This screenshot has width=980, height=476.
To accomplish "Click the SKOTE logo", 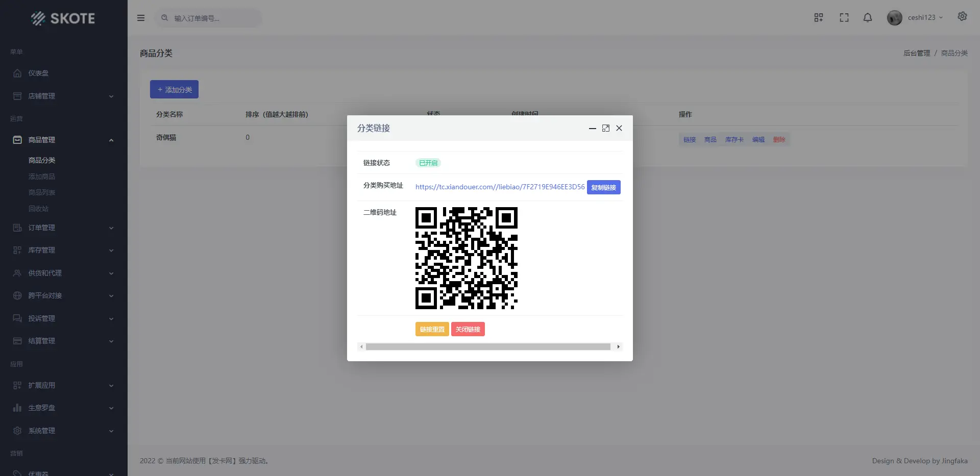I will 63,18.
